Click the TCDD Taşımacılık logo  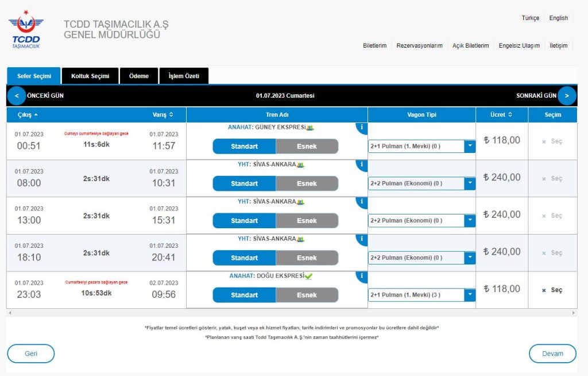pos(26,29)
